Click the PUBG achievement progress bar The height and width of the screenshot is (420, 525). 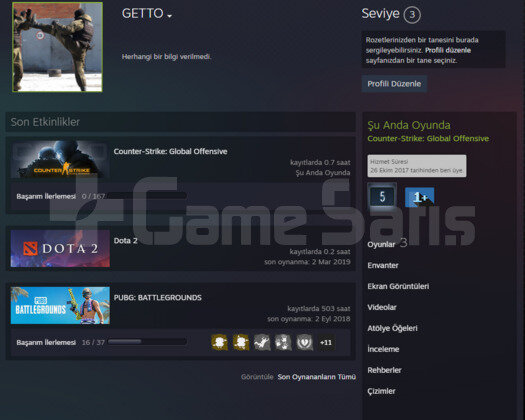tap(147, 342)
